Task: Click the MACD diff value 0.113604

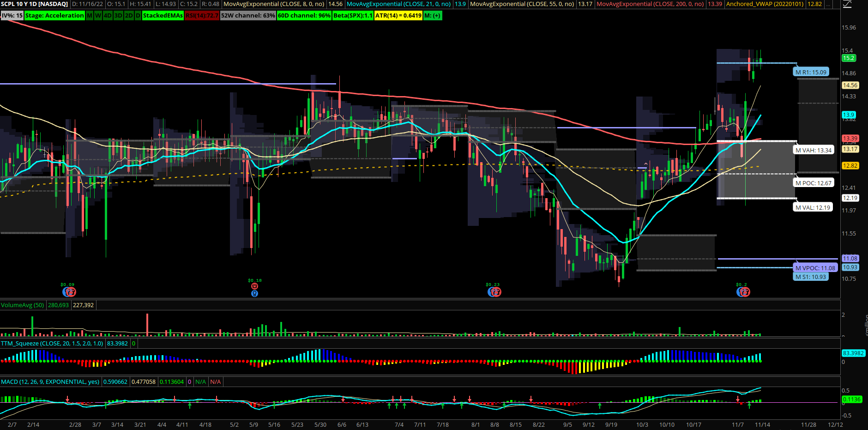Action: pyautogui.click(x=172, y=382)
